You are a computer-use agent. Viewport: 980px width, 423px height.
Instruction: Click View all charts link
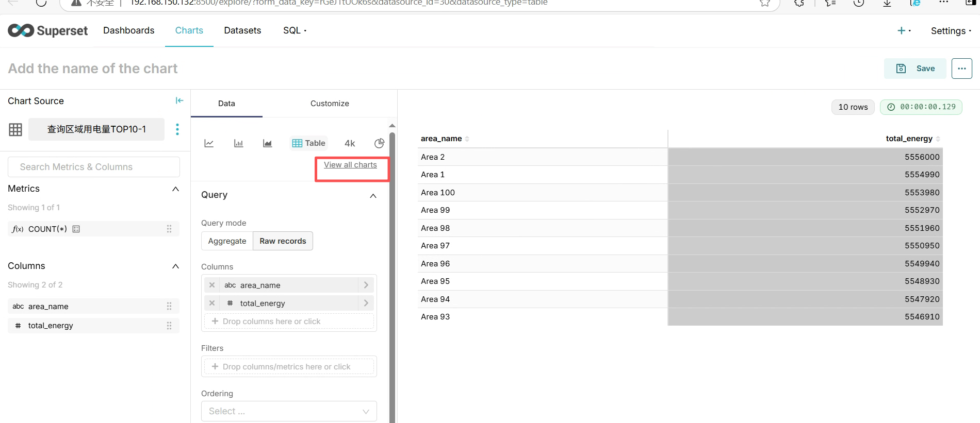[x=350, y=165]
